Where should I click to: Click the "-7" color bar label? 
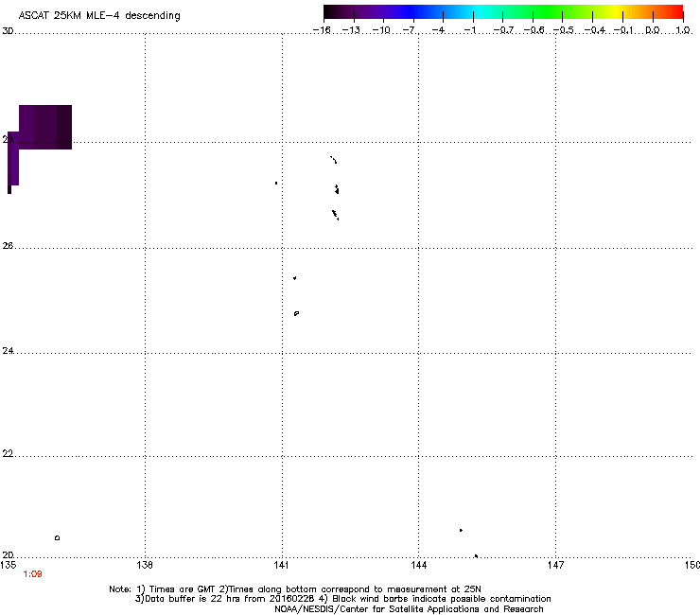point(411,30)
